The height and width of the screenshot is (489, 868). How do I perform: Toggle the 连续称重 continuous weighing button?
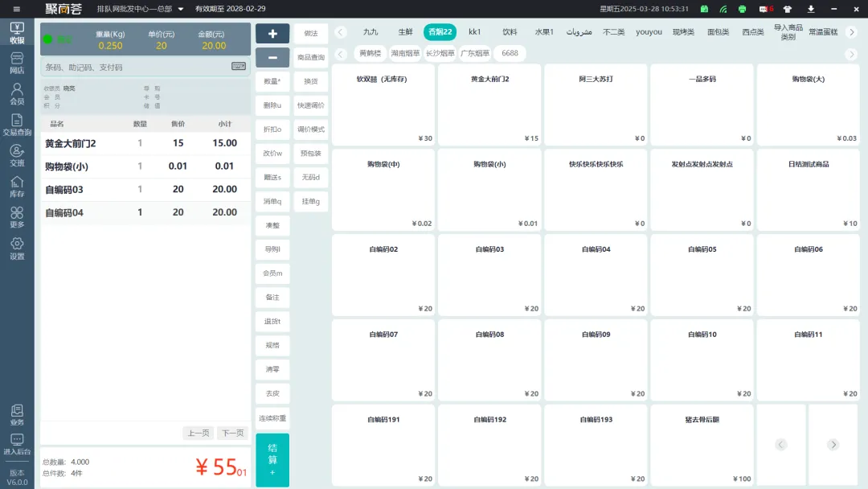(x=272, y=418)
